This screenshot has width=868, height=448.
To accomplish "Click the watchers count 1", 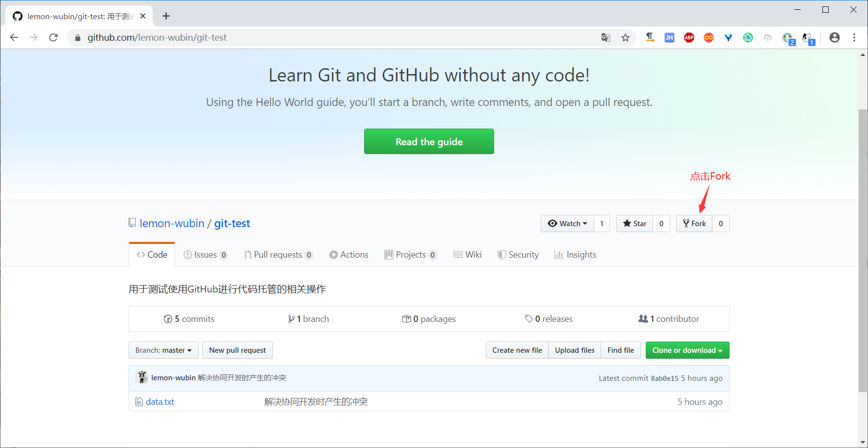I will click(602, 224).
